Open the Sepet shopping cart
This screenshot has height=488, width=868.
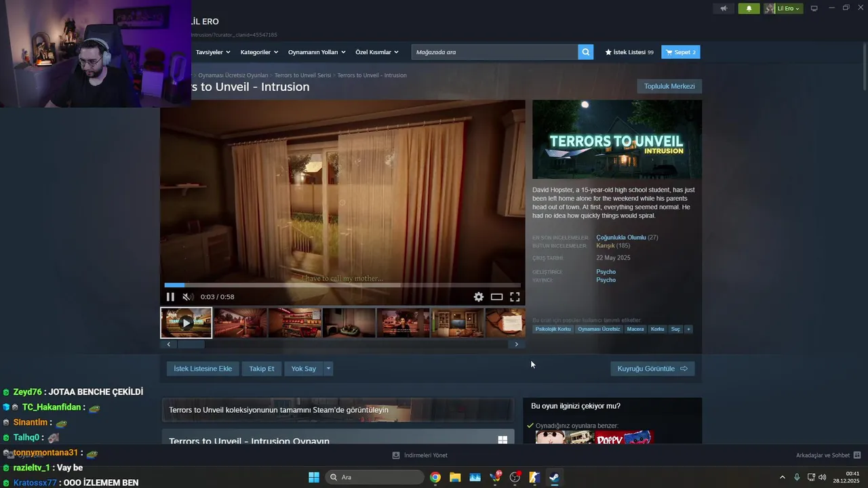click(x=680, y=52)
